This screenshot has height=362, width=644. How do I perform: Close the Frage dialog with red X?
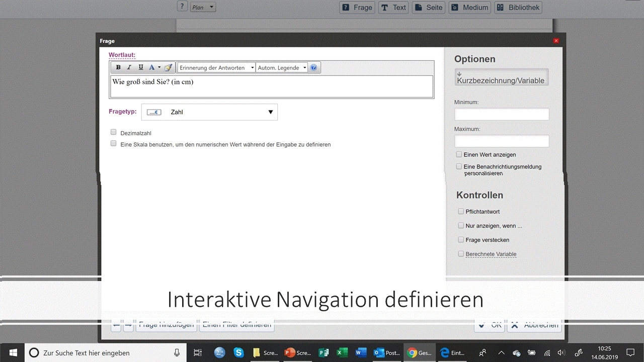pyautogui.click(x=556, y=41)
